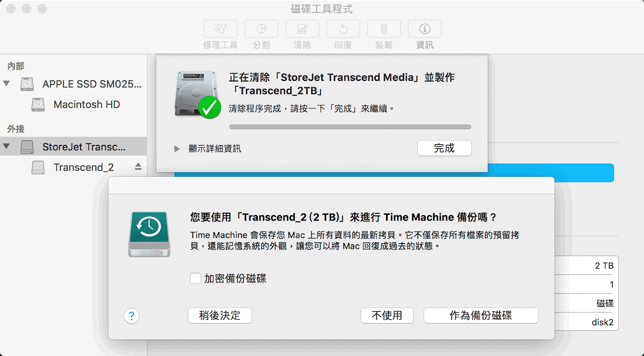This screenshot has width=644, height=356.
Task: Click the Mount (裝載) toolbar icon
Action: coord(384,29)
